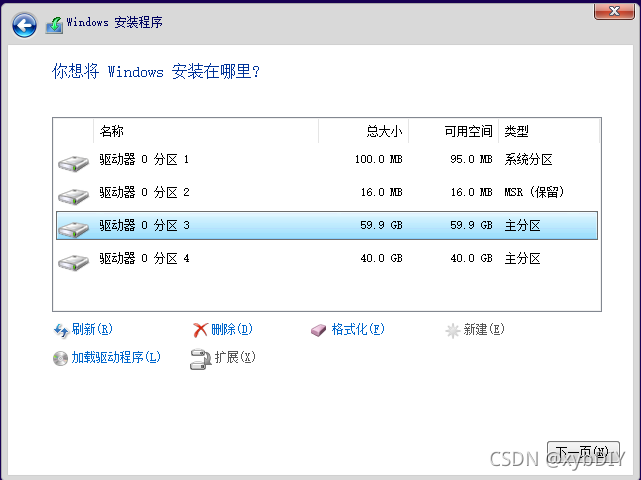Click the blue back arrow button
Image resolution: width=641 pixels, height=480 pixels.
point(24,25)
